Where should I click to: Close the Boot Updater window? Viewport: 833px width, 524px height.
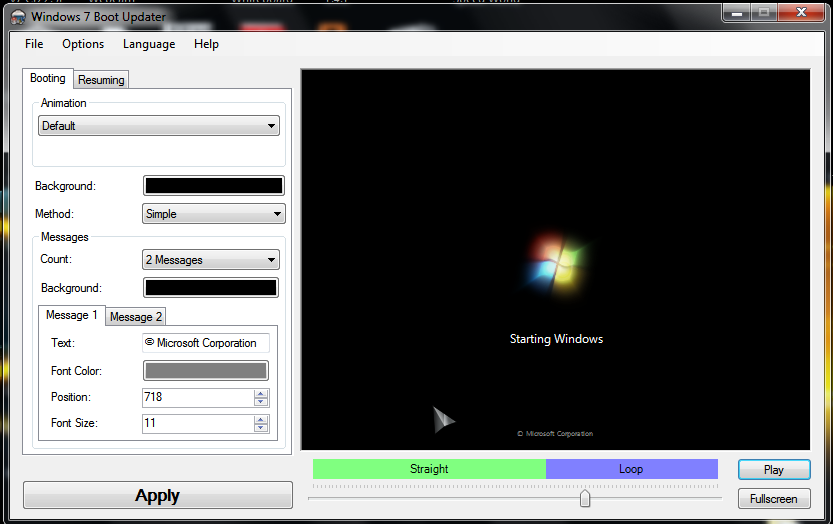click(801, 13)
